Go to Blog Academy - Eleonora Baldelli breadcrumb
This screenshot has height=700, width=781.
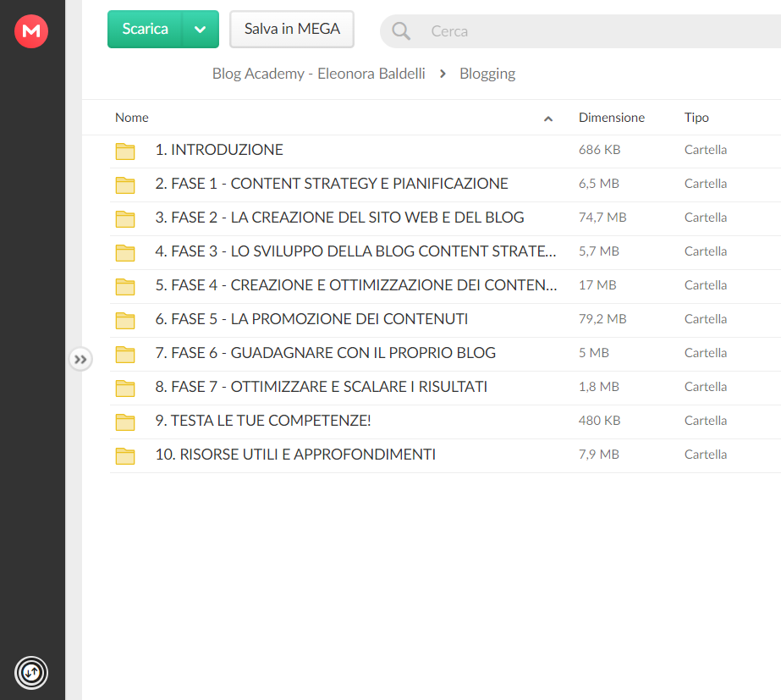(x=318, y=74)
